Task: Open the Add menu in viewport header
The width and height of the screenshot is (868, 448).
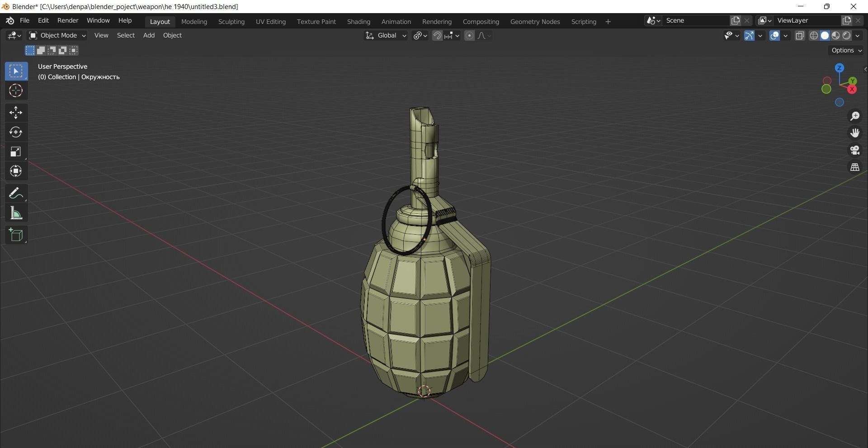Action: [148, 35]
